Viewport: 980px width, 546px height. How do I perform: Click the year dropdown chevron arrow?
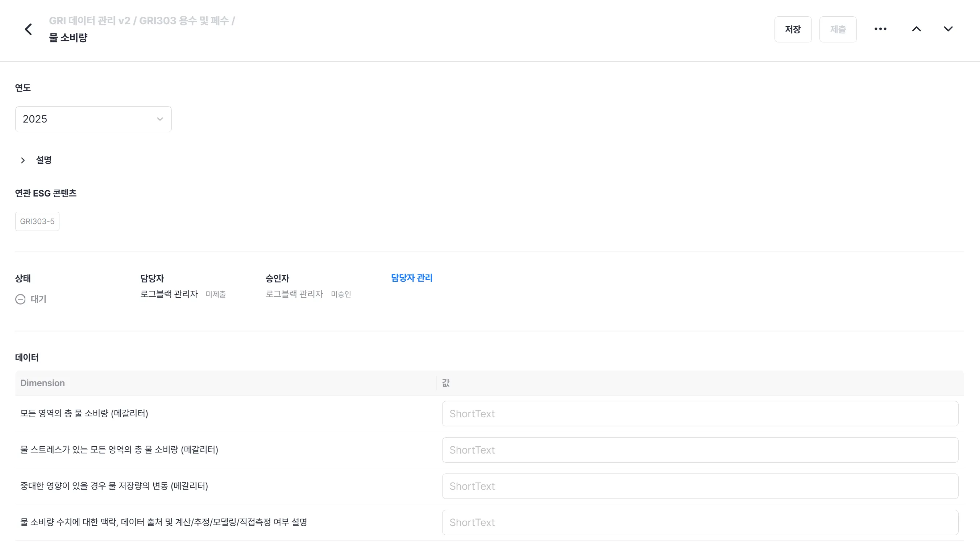coord(160,119)
